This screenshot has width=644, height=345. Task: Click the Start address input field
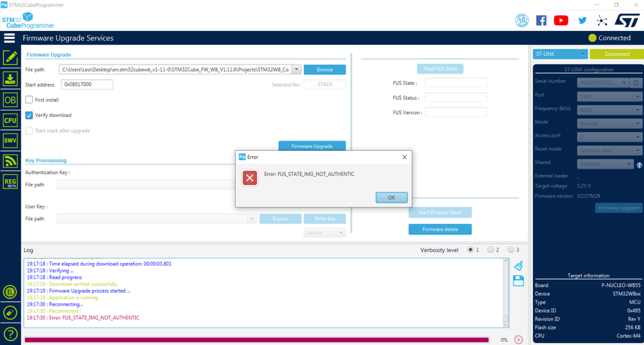pos(87,84)
